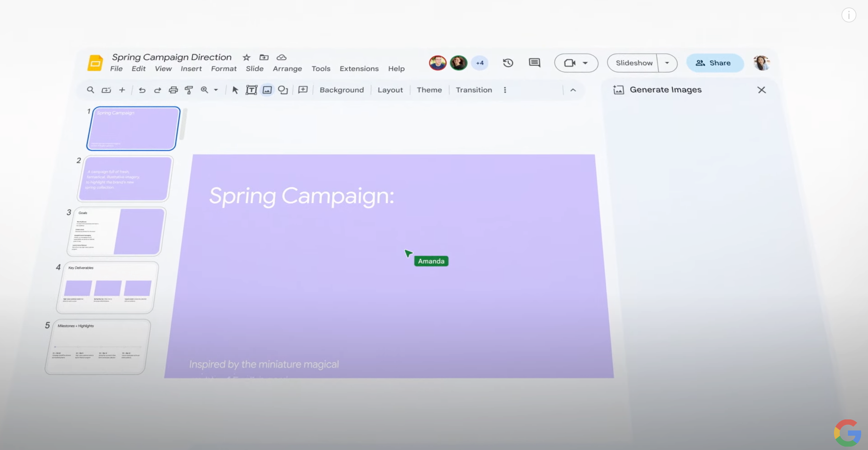Click the insert image tool

pyautogui.click(x=267, y=90)
